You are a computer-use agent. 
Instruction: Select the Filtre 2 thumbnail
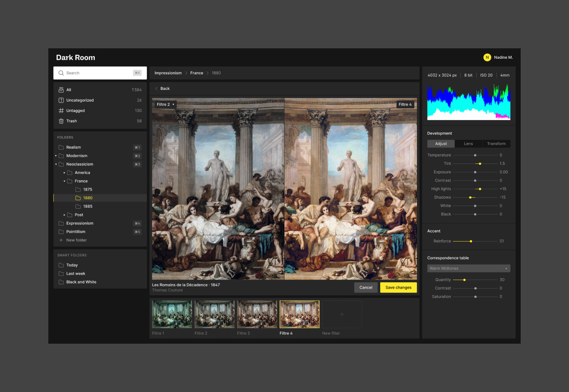click(215, 314)
